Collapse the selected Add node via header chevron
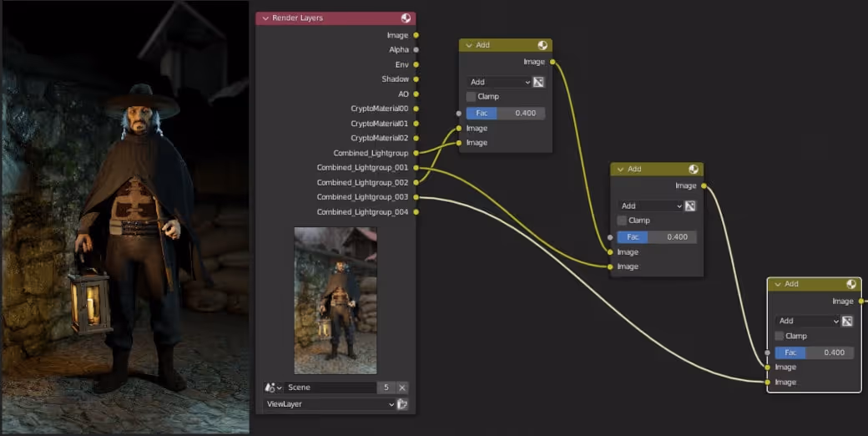 [778, 284]
